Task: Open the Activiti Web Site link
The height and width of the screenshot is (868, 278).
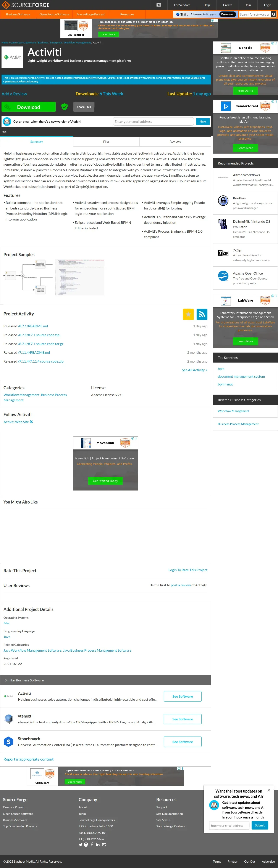Action: click(16, 422)
